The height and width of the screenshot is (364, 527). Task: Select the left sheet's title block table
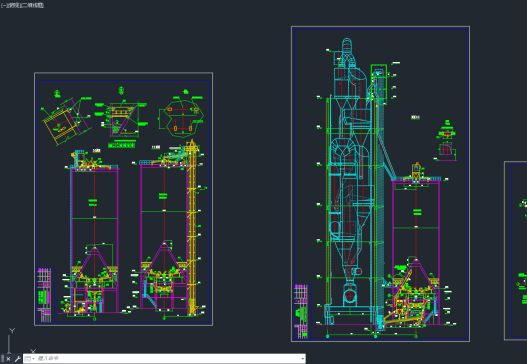pos(46,295)
